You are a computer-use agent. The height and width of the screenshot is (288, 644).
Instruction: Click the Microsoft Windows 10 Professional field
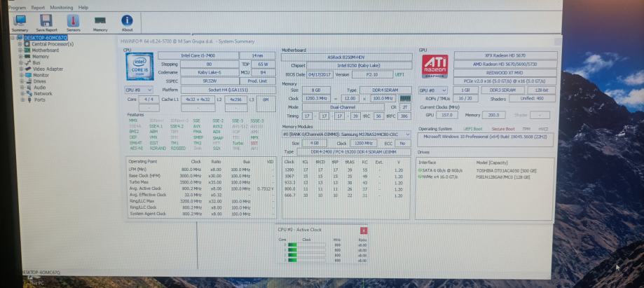(486, 139)
